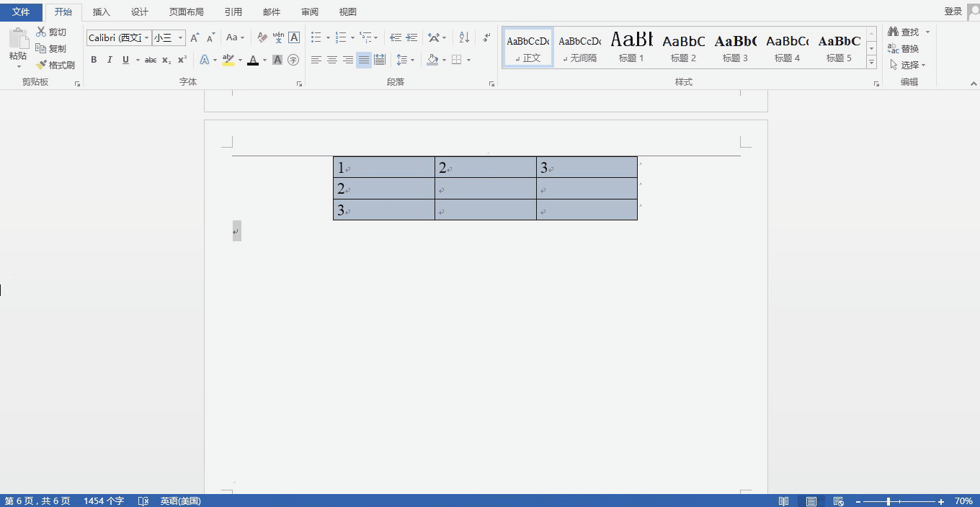Switch to the 页面布局 (Page Layout) tab
Image resolution: width=980 pixels, height=507 pixels.
click(x=186, y=12)
